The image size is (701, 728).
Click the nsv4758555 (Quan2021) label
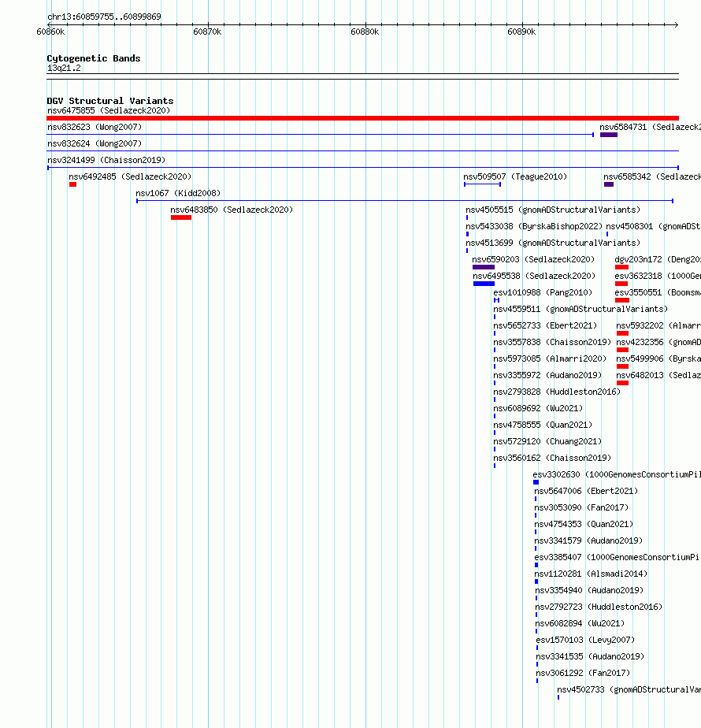(543, 425)
